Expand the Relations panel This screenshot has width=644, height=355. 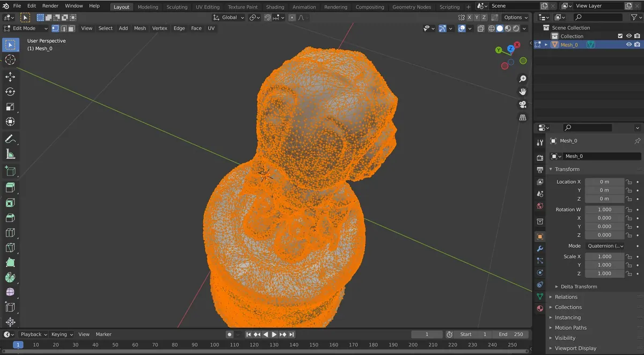point(566,297)
